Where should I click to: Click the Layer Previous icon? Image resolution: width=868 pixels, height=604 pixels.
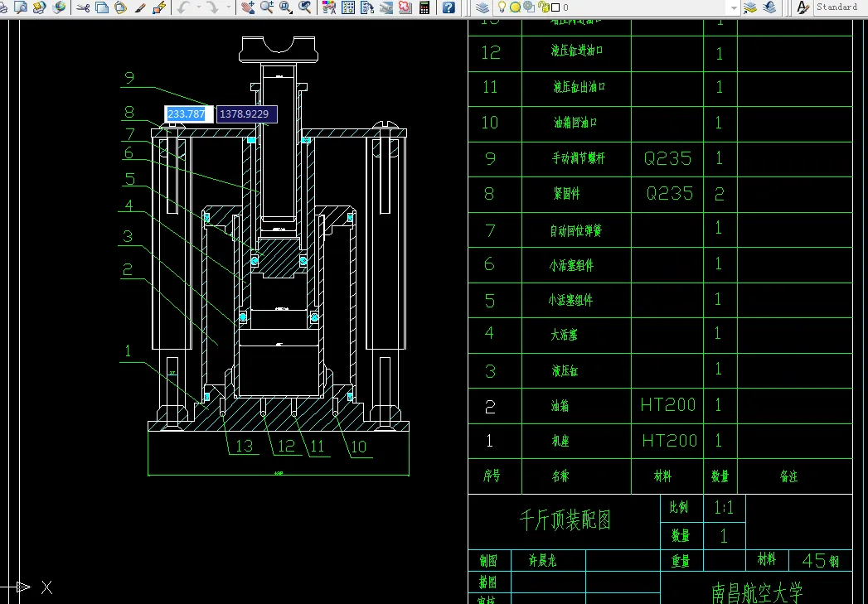tap(769, 7)
